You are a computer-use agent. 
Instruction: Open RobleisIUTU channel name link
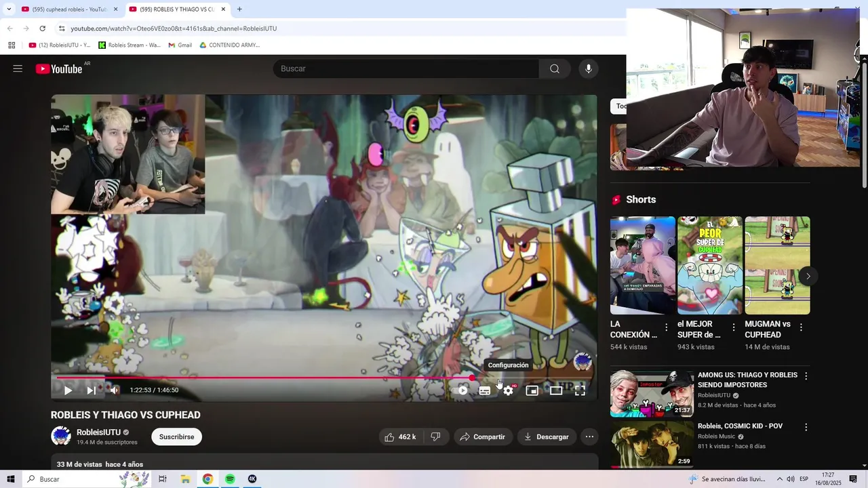(98, 432)
